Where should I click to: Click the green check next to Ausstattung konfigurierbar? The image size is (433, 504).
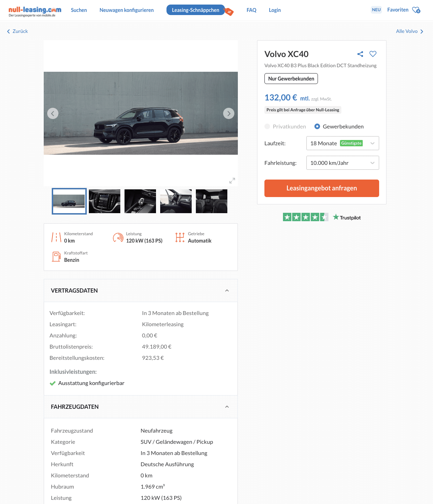click(x=53, y=383)
